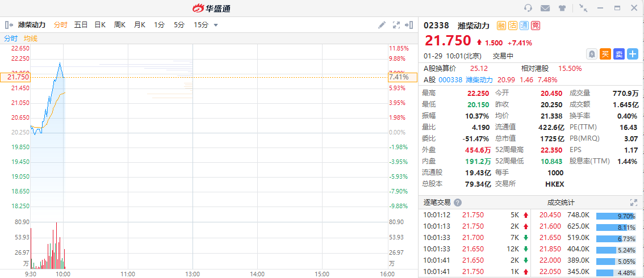Image resolution: width=644 pixels, height=278 pixels.
Task: Click the orange 沽 short-sell tag
Action: pyautogui.click(x=513, y=26)
